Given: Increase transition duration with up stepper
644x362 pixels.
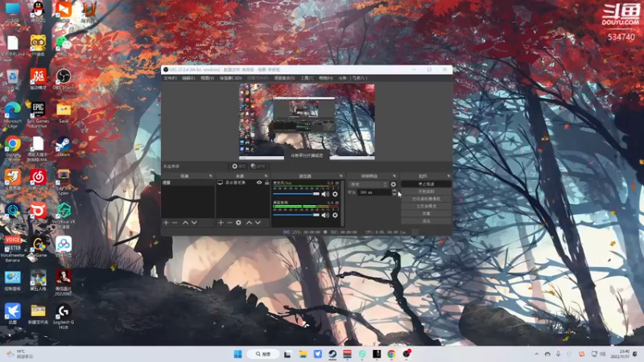Looking at the screenshot, I should (394, 191).
